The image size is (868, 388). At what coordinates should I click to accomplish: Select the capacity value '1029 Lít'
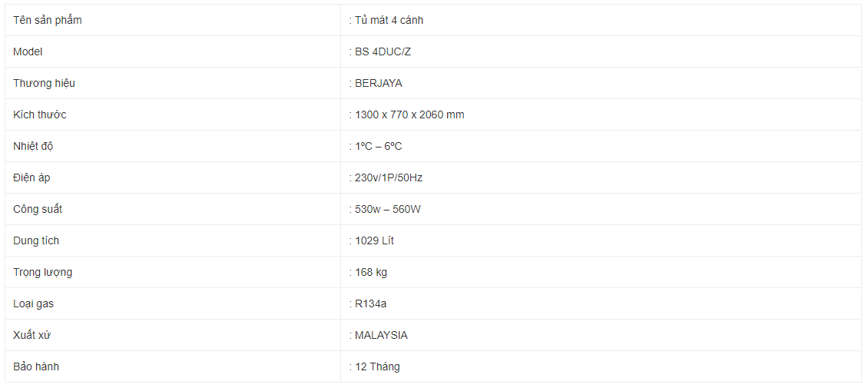[375, 241]
